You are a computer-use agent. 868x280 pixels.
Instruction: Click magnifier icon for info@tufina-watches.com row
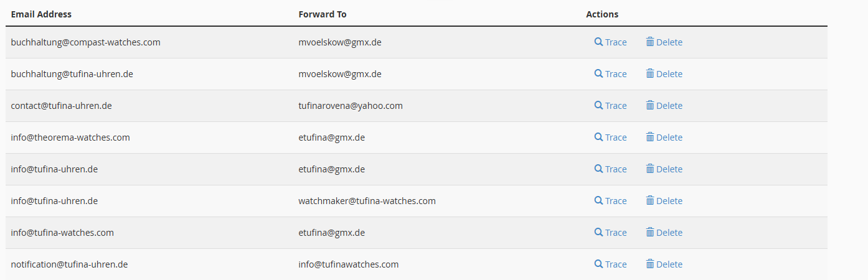598,232
